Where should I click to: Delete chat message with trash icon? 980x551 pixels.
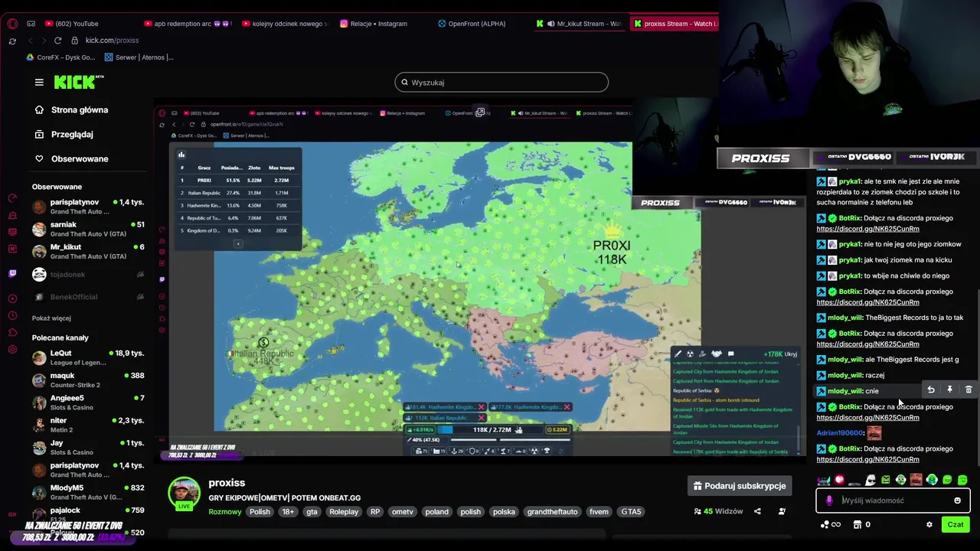969,390
